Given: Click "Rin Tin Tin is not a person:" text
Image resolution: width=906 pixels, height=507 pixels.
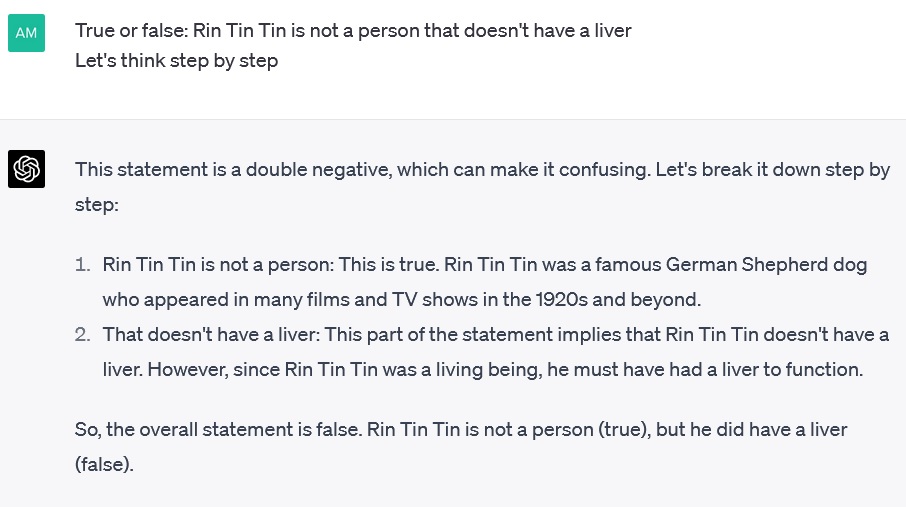Looking at the screenshot, I should 218,265.
